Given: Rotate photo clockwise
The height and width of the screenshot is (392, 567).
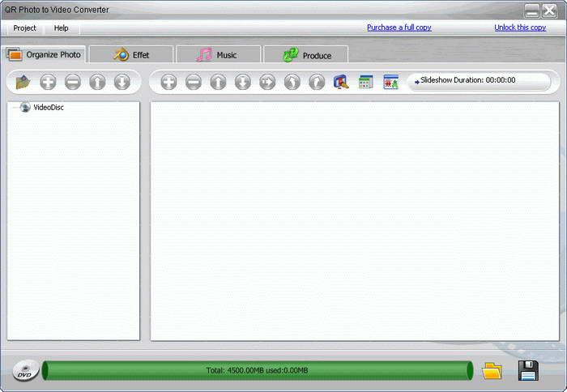Looking at the screenshot, I should coord(317,82).
